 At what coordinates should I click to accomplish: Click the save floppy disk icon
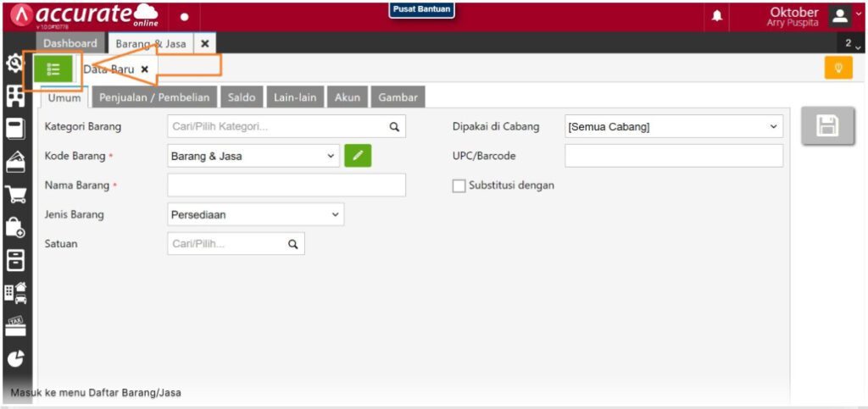click(x=826, y=126)
